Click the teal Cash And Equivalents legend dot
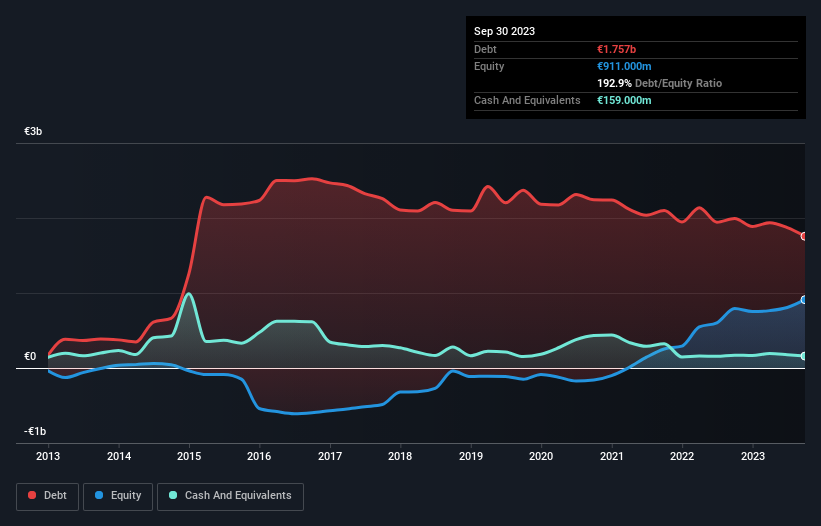Viewport: 821px width, 526px height. pyautogui.click(x=173, y=495)
